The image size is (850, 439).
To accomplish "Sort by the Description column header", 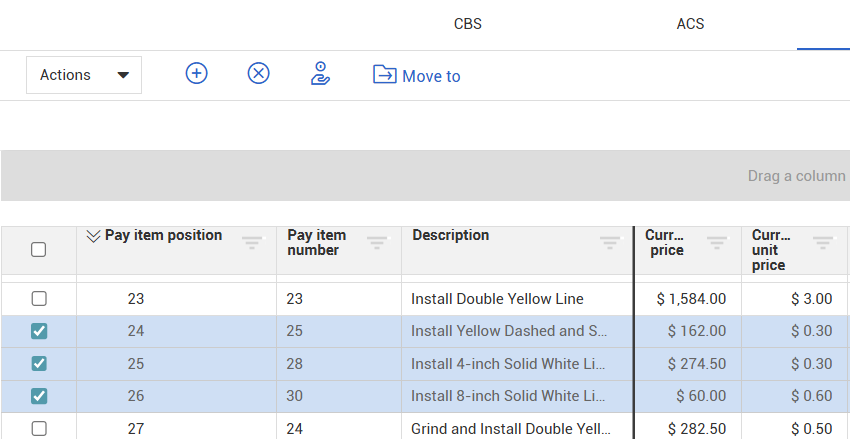I will point(451,236).
